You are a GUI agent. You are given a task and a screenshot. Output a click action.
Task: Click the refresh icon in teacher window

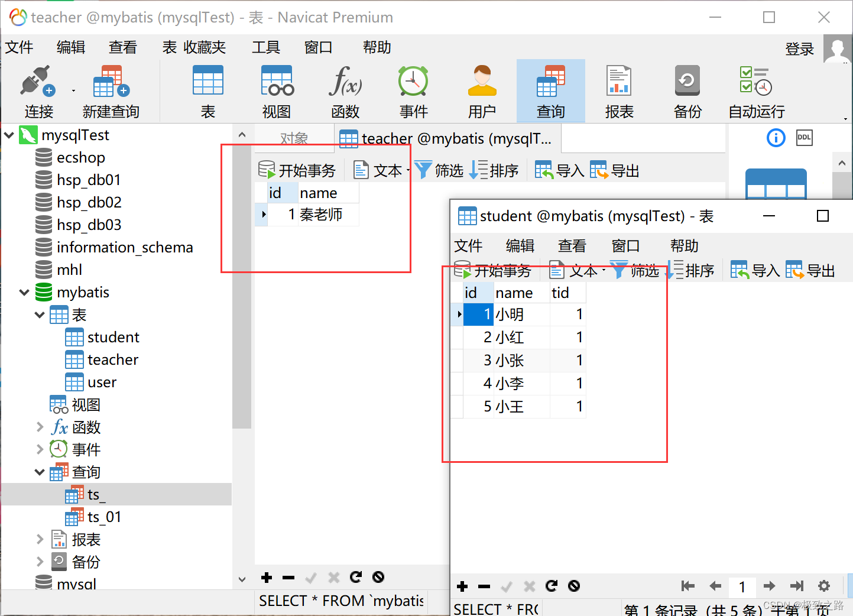(356, 577)
